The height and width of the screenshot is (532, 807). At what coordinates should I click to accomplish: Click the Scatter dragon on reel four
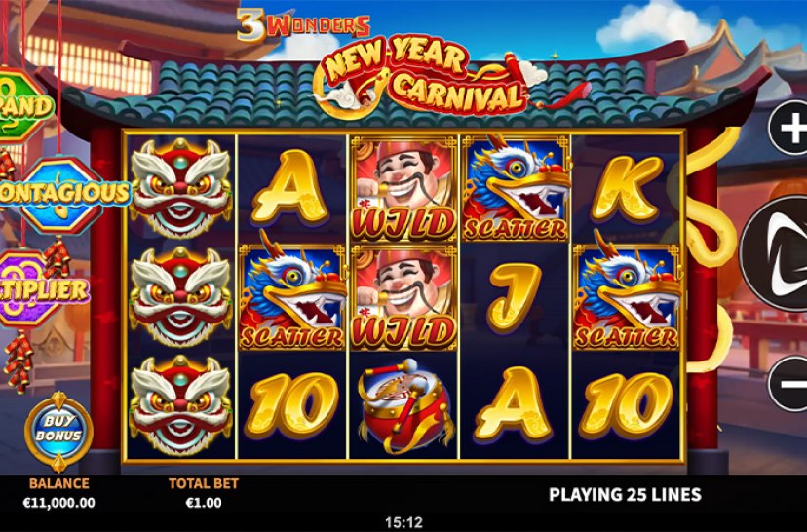coord(516,188)
